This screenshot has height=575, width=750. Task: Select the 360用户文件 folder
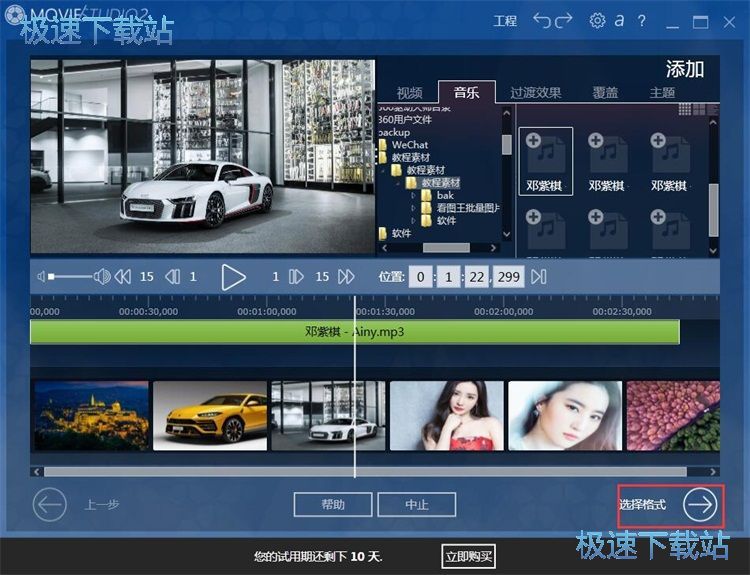click(x=405, y=120)
